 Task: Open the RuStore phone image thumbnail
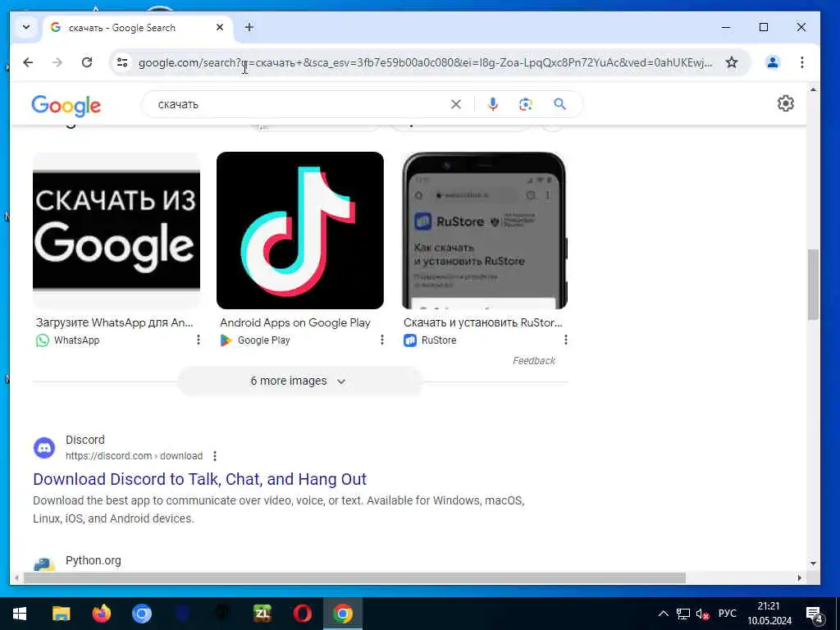tap(484, 231)
